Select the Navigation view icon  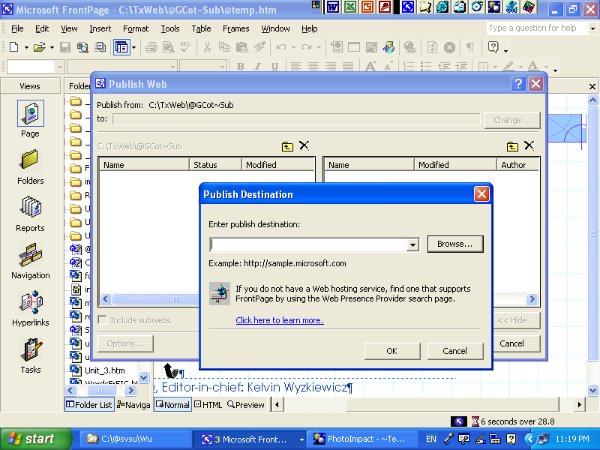pyautogui.click(x=30, y=258)
